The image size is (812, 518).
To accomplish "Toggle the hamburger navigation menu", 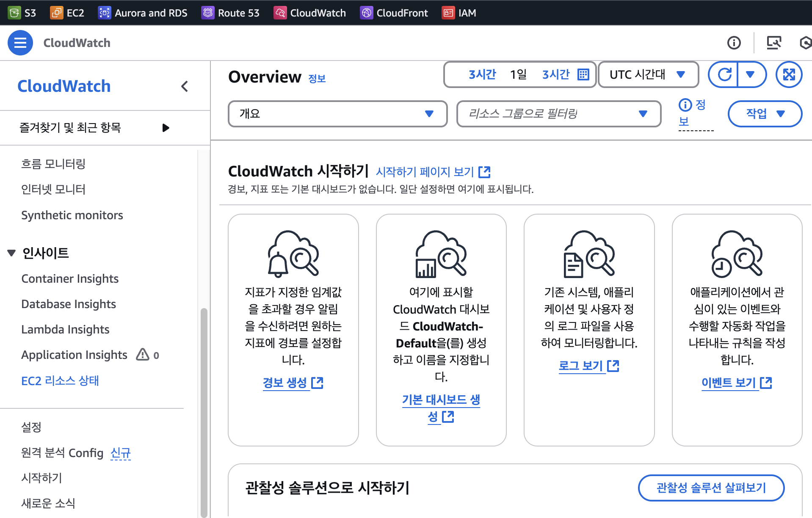I will [x=20, y=43].
